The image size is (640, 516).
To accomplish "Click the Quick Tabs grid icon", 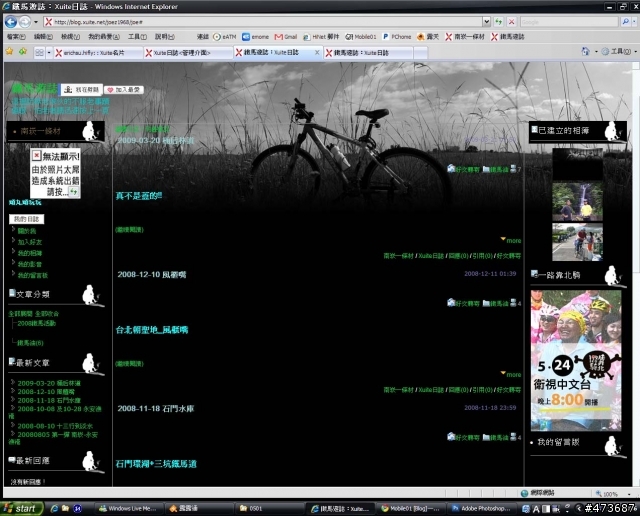I will pos(39,53).
